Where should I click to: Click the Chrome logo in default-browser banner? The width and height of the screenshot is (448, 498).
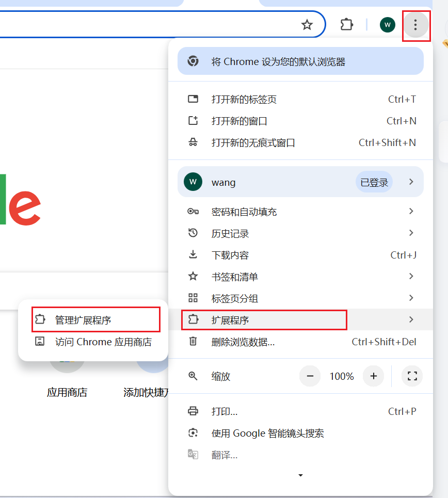(x=193, y=61)
